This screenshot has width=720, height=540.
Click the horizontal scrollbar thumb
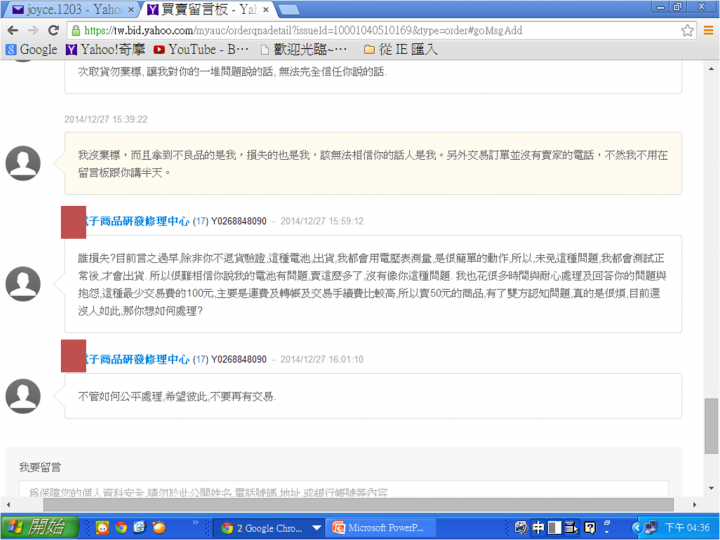click(x=358, y=504)
